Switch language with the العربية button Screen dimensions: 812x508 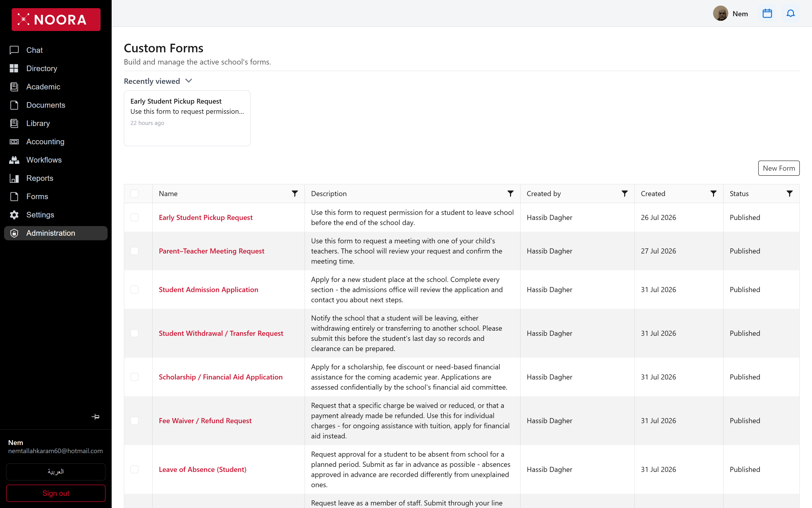tap(56, 472)
